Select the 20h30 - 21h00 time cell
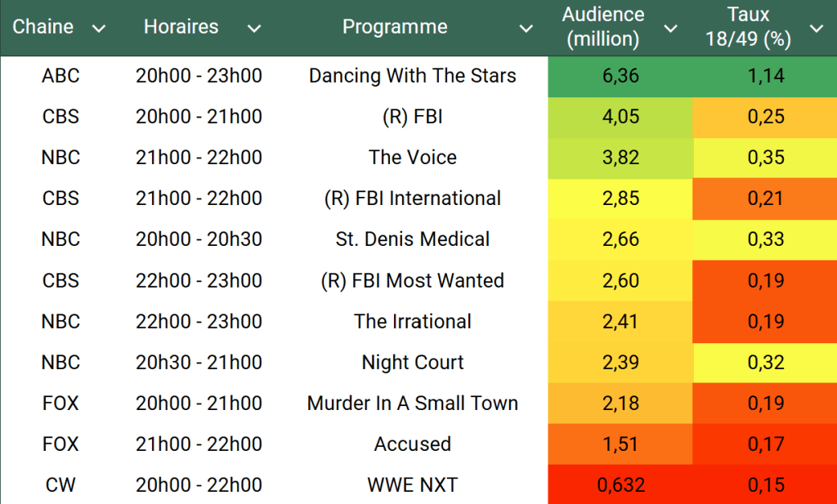837x504 pixels. (x=199, y=362)
